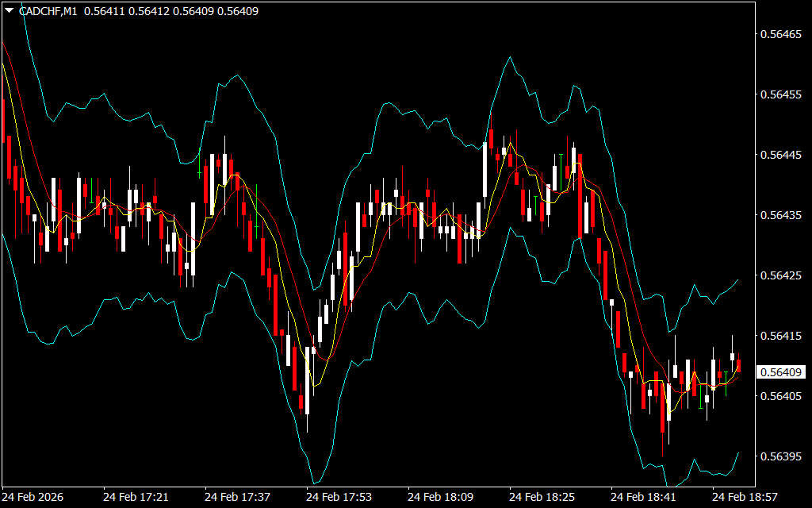Choose the 24 Feb 17:53 time label

tap(339, 497)
